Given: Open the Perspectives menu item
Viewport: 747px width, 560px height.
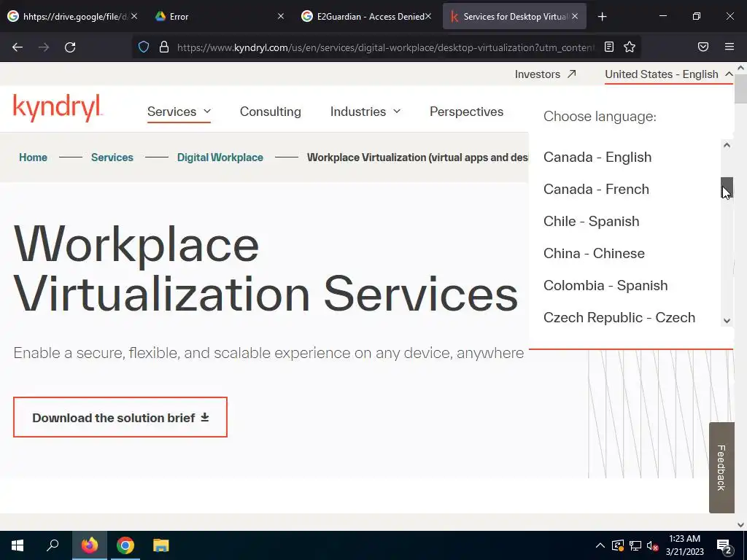Looking at the screenshot, I should (466, 112).
